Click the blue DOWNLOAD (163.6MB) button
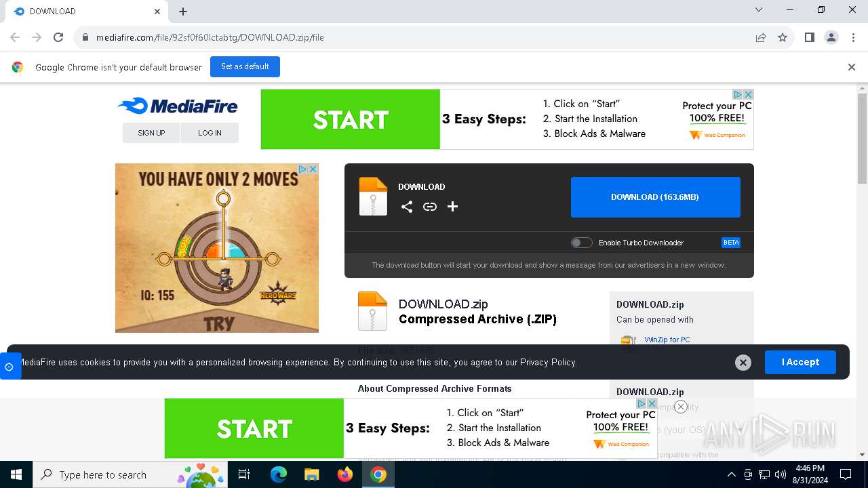The width and height of the screenshot is (868, 488). (x=655, y=197)
